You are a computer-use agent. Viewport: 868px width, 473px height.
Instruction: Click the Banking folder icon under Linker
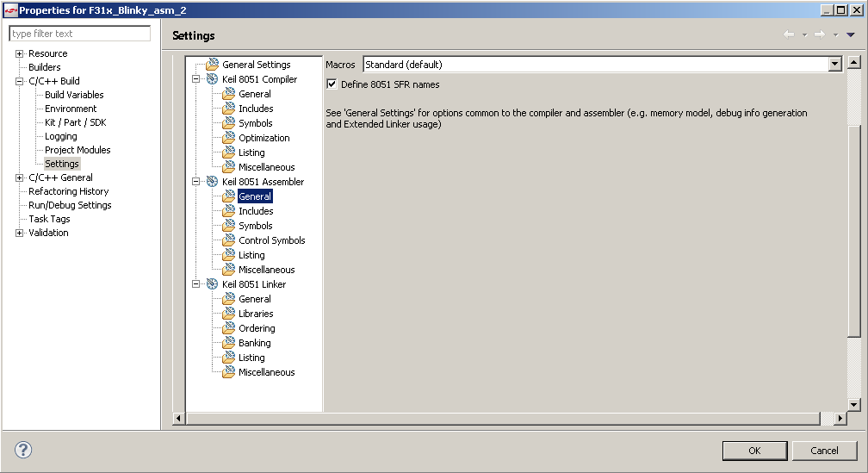pos(228,343)
